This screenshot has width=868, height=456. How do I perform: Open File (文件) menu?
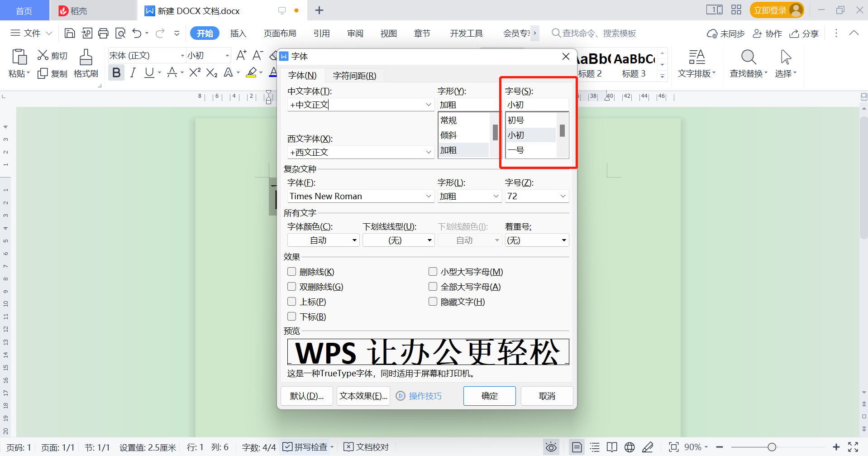pyautogui.click(x=31, y=33)
